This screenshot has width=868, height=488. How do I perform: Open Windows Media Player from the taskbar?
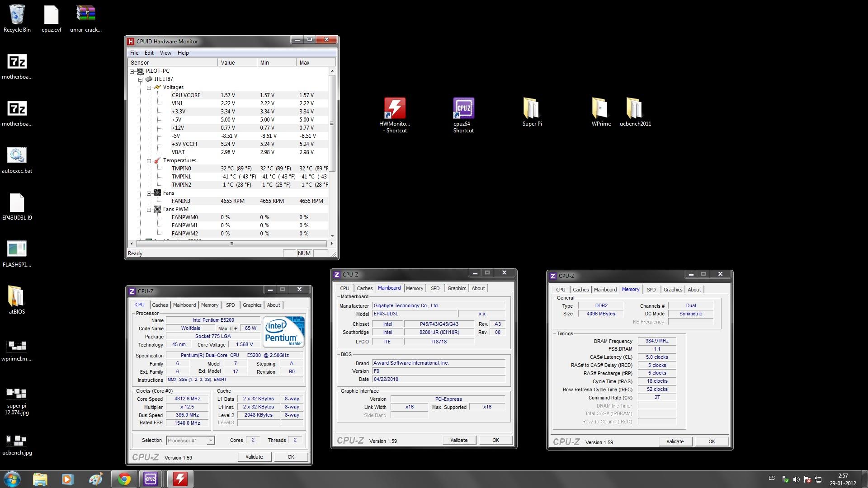click(67, 479)
